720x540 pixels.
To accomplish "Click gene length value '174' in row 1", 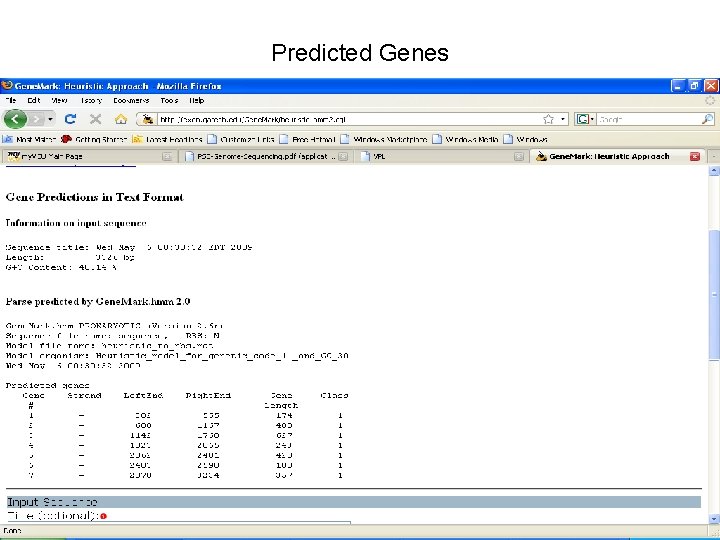I will tap(284, 416).
